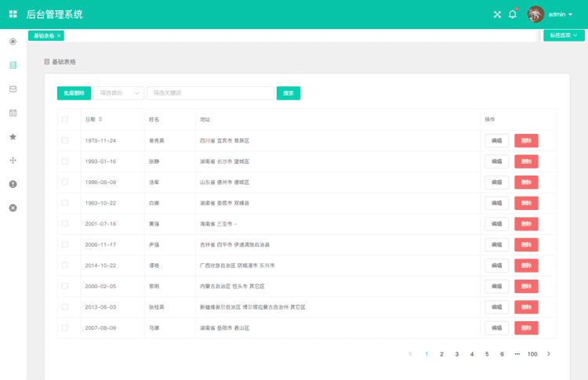The width and height of the screenshot is (588, 380).
Task: Sort the table by the 日期 column
Action: click(100, 120)
